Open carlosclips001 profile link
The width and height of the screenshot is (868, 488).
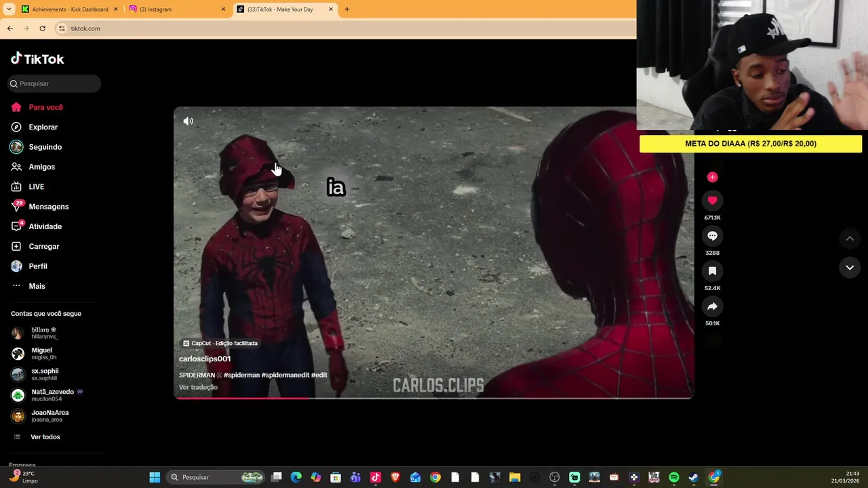point(205,359)
